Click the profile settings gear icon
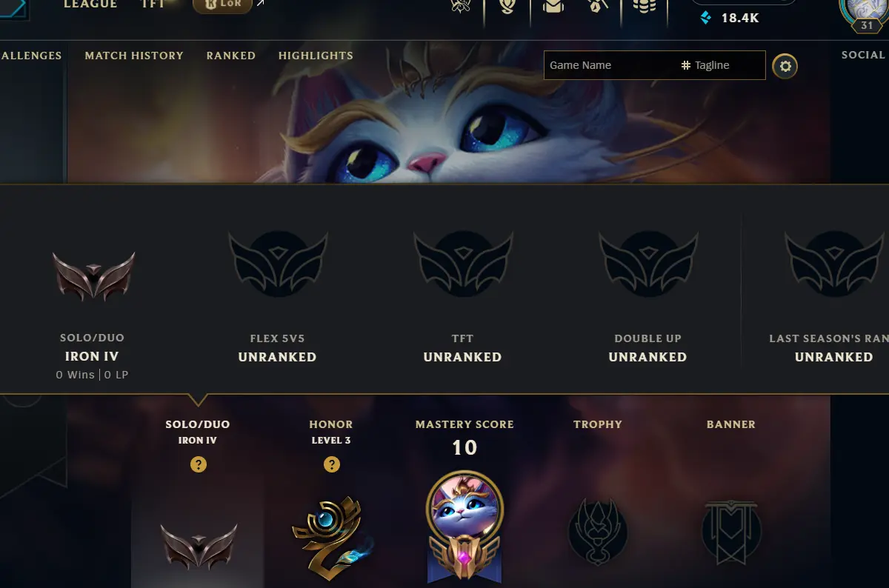The height and width of the screenshot is (588, 889). (785, 67)
